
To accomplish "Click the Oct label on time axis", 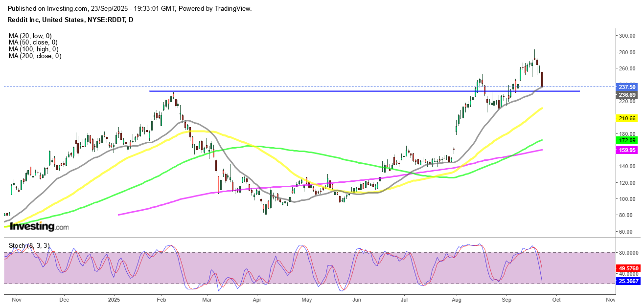I will [x=558, y=299].
